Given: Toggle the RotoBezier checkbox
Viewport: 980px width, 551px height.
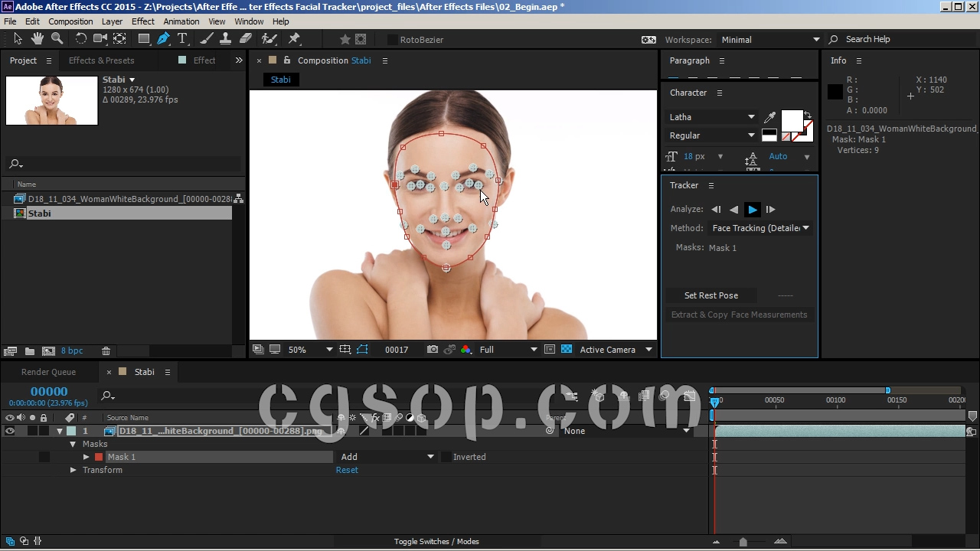Looking at the screenshot, I should click(x=392, y=40).
